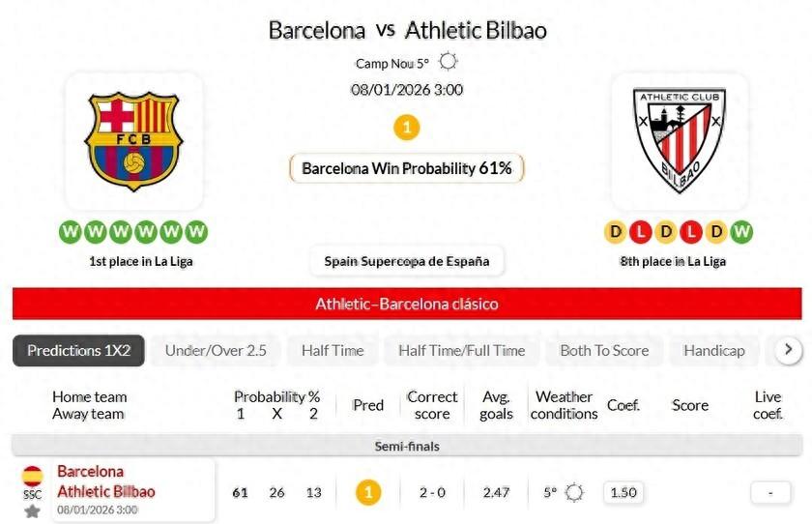Open the Half Time tab

click(x=333, y=351)
